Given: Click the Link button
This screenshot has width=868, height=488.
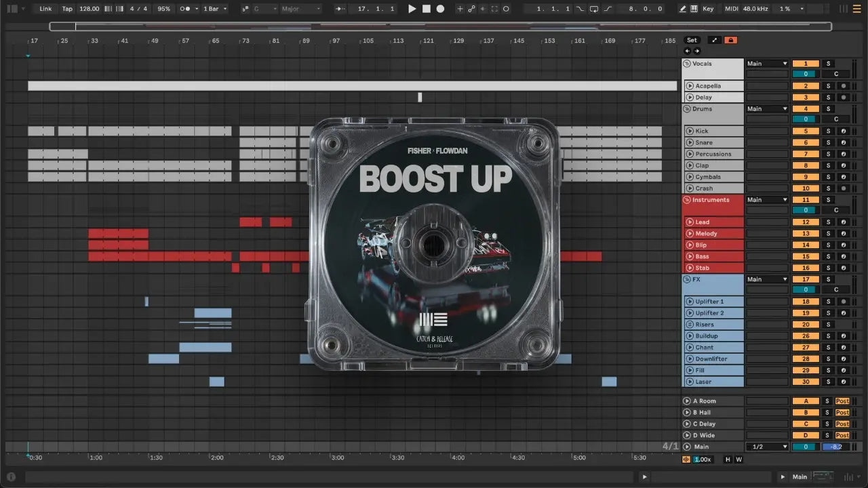Looking at the screenshot, I should click(45, 9).
